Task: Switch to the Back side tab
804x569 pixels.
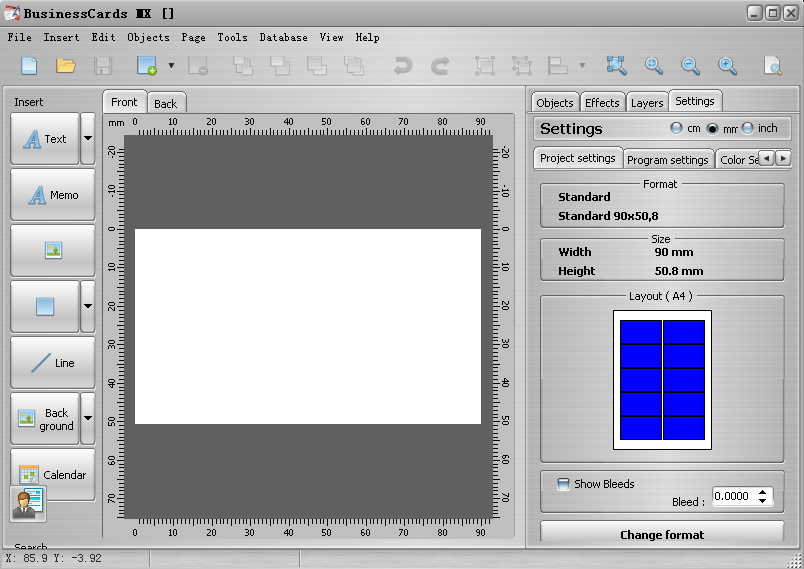Action: (166, 103)
